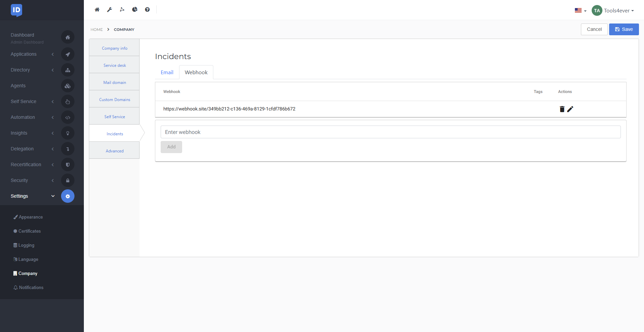Image resolution: width=644 pixels, height=332 pixels.
Task: Open the Mail domain section
Action: [x=114, y=82]
